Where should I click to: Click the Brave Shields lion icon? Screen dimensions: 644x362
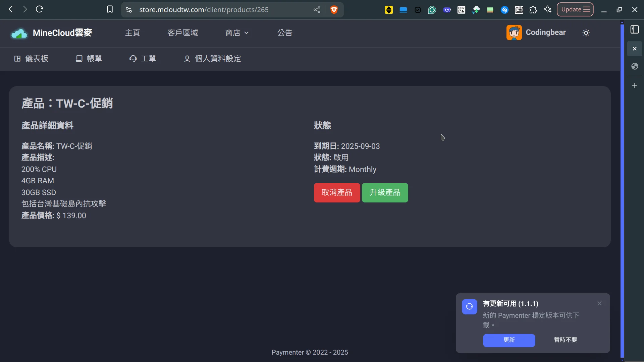334,10
